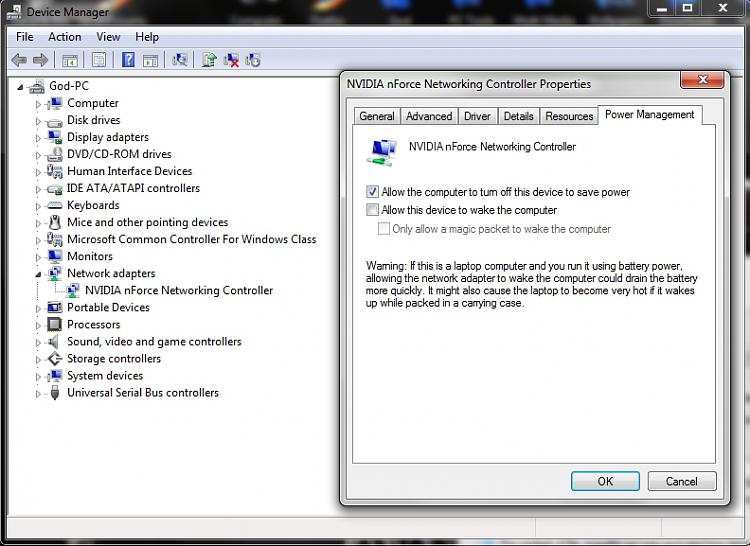Expand Microsoft Common Controller For Windows Class

click(38, 240)
